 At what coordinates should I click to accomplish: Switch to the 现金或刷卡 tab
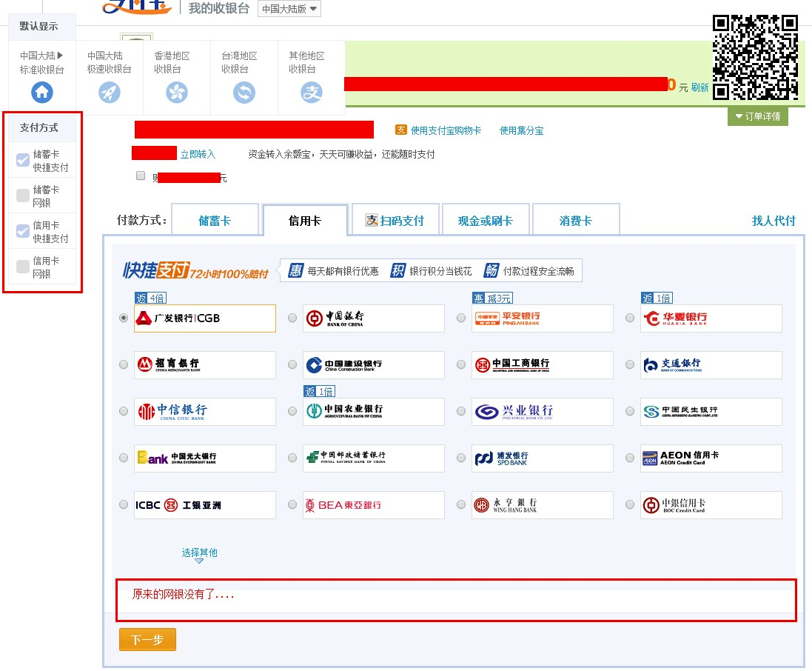point(486,220)
